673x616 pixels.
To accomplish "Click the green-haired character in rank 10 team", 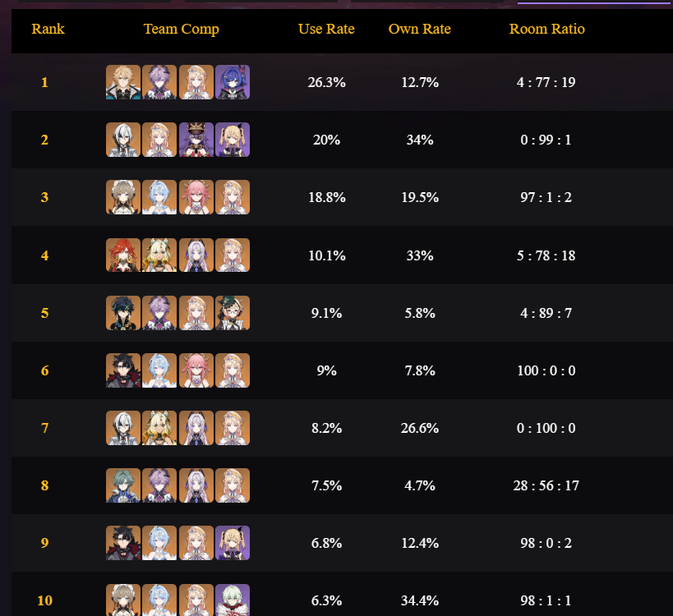I will 233,600.
